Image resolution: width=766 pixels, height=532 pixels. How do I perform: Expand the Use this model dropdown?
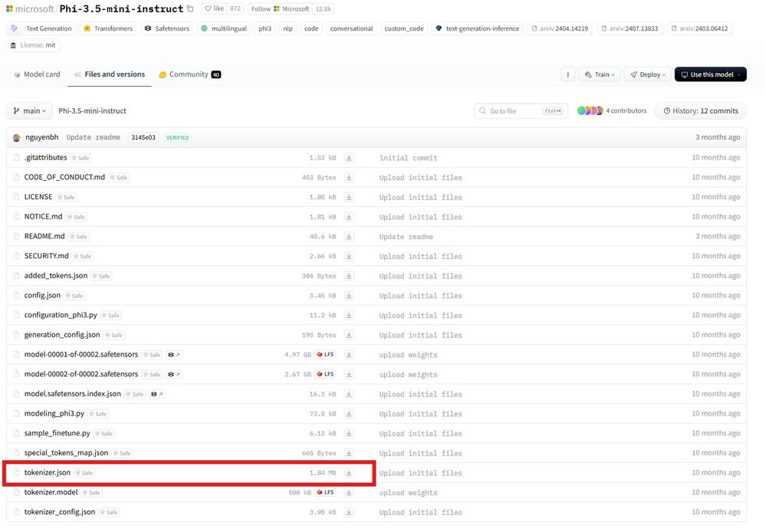coord(710,74)
